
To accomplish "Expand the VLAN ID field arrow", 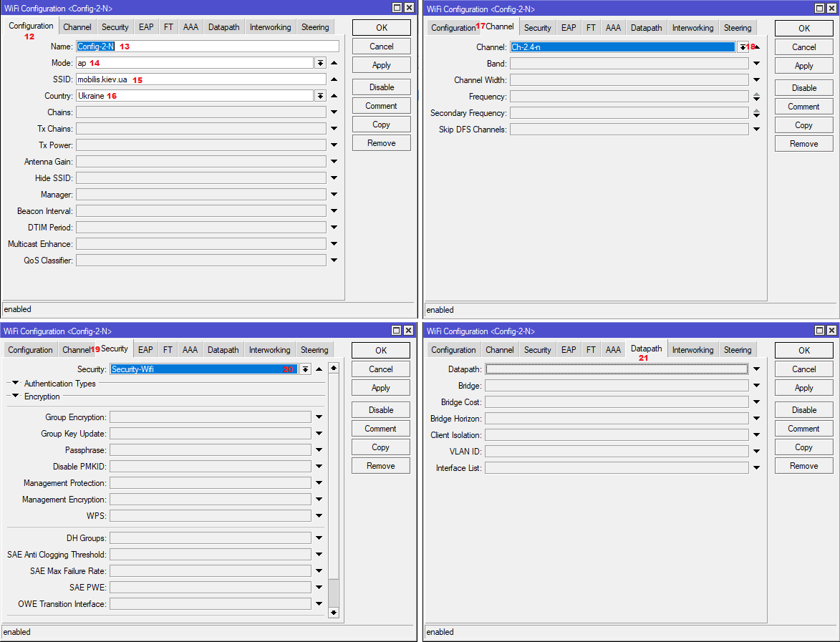I will point(756,452).
